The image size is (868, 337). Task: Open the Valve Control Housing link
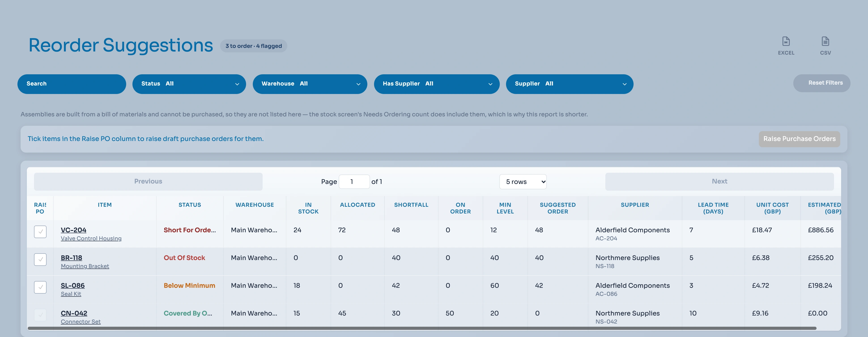click(x=91, y=238)
